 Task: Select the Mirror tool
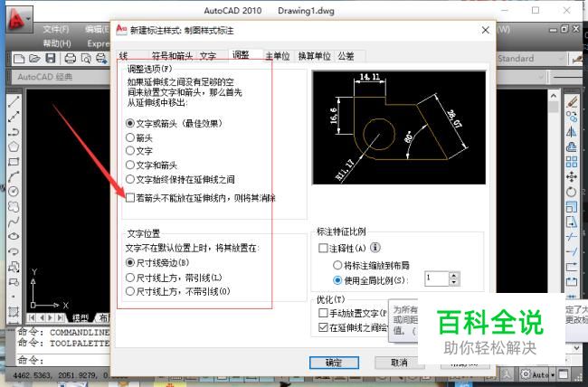(572, 132)
